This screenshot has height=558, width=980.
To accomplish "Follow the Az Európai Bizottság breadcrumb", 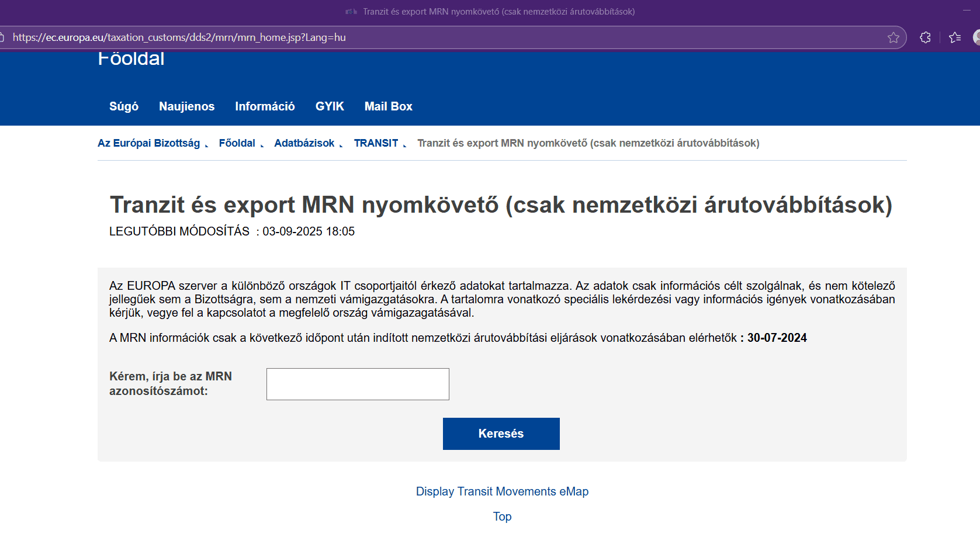I will coord(148,143).
